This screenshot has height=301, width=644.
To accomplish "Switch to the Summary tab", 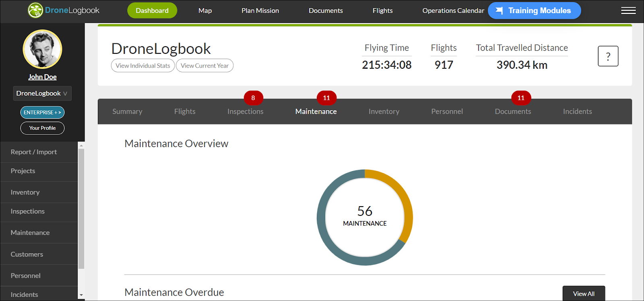I will pyautogui.click(x=127, y=111).
